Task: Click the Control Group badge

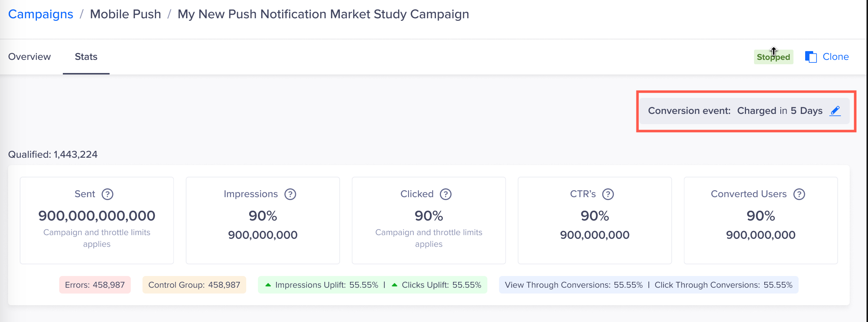Action: tap(194, 285)
